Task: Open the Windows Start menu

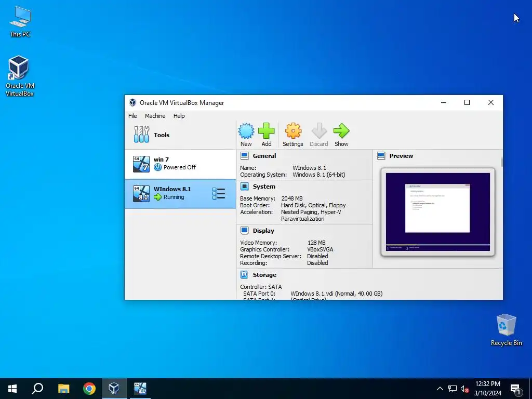Action: (12, 389)
